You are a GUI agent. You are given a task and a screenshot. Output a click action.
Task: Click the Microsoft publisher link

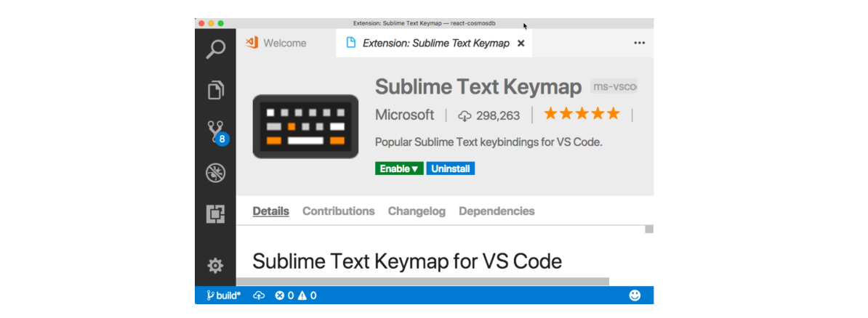(x=405, y=115)
